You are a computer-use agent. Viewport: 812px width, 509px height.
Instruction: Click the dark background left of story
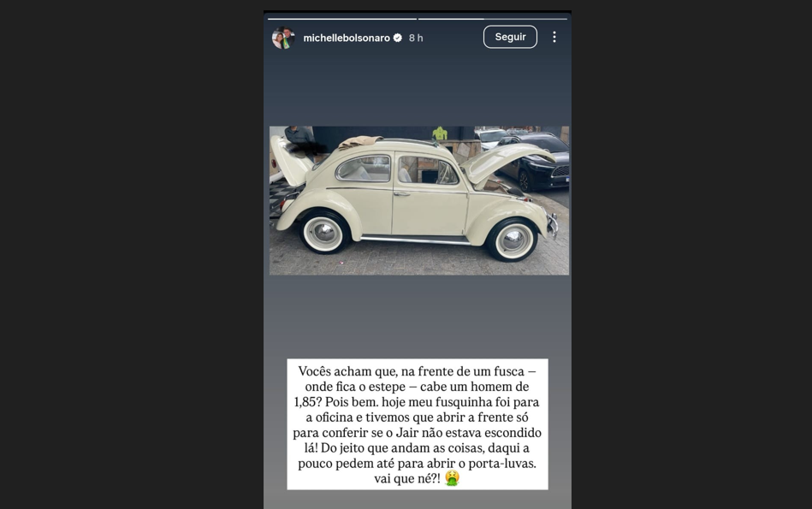tap(132, 254)
